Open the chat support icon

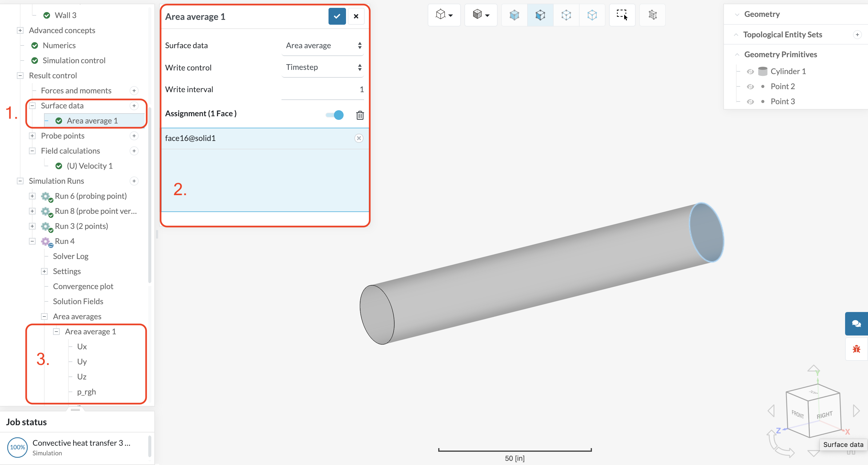[x=856, y=323]
